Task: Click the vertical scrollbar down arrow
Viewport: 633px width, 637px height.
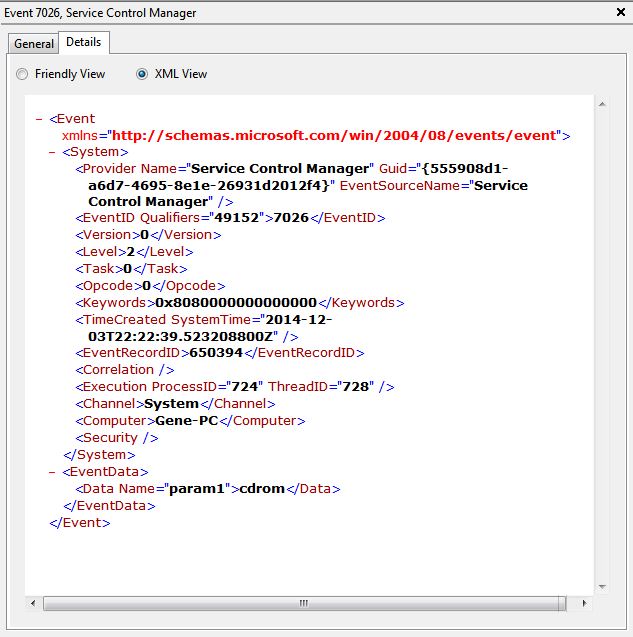Action: [x=602, y=586]
